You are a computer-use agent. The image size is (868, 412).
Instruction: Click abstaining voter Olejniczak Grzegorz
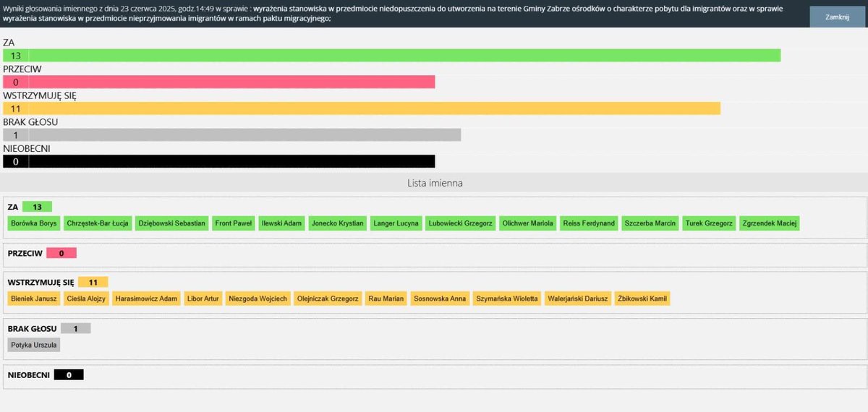(x=328, y=299)
